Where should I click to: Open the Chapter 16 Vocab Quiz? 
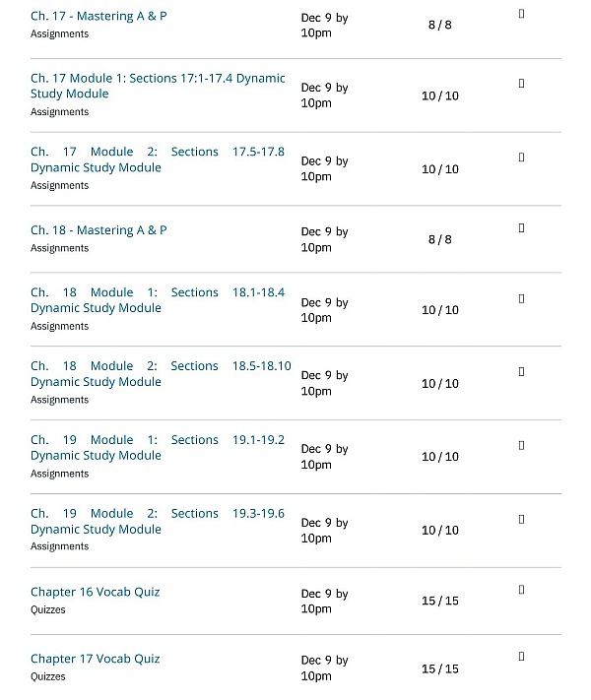coord(95,592)
